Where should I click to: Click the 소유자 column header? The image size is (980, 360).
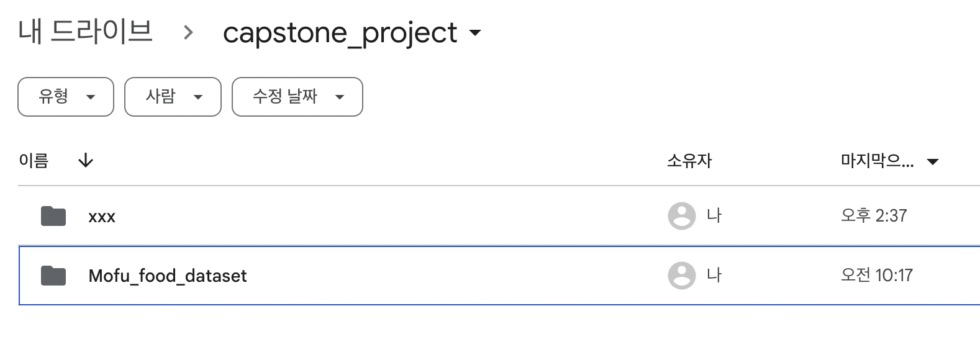pos(689,161)
